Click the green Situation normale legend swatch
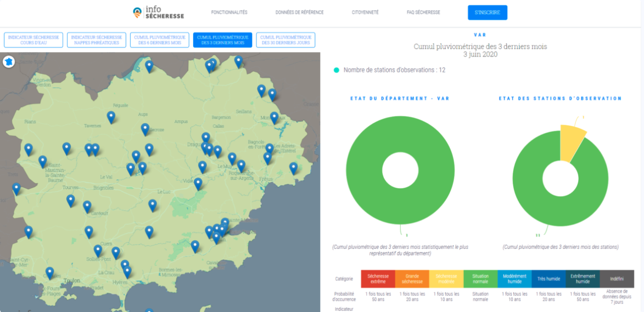644x312 pixels. 480,279
